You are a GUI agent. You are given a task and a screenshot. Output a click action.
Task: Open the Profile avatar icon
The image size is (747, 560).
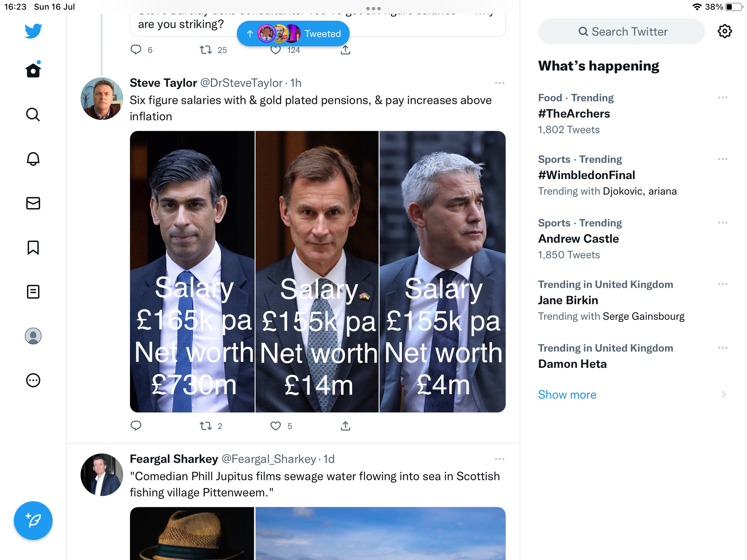tap(33, 336)
